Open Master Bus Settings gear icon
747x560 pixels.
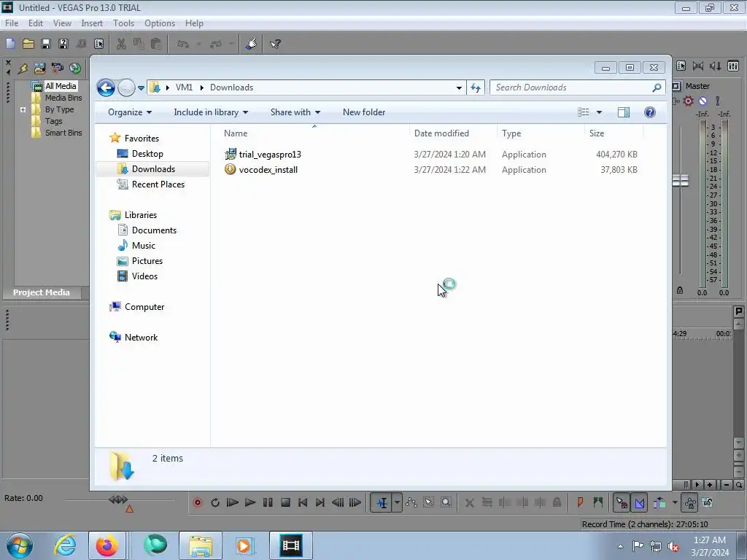689,101
